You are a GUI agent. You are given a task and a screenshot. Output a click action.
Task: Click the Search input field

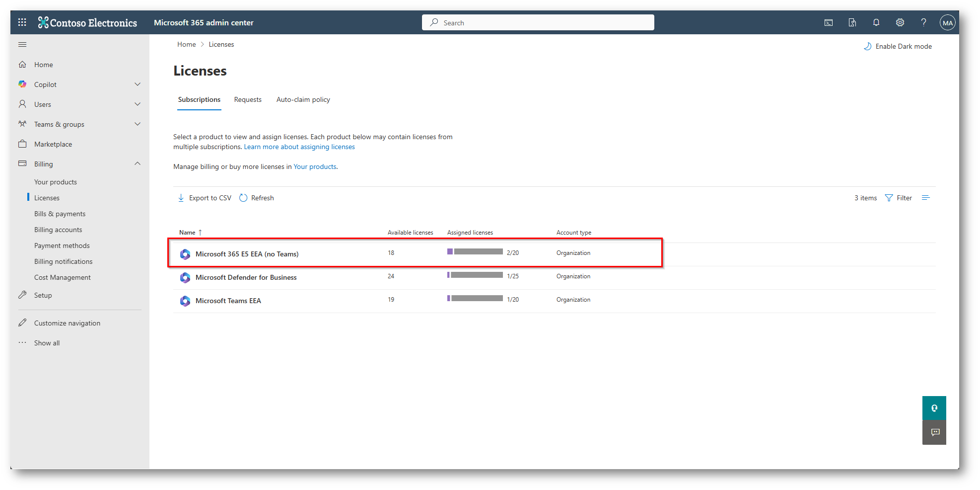[x=538, y=22]
